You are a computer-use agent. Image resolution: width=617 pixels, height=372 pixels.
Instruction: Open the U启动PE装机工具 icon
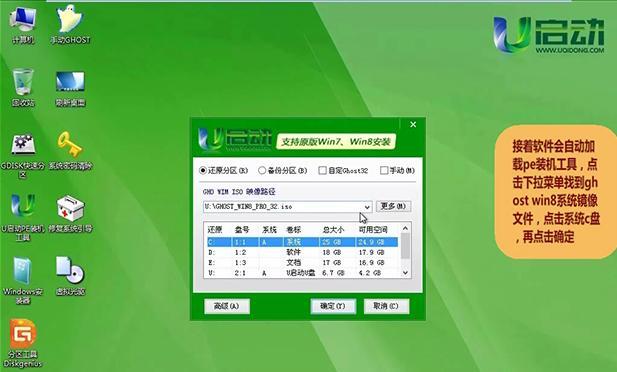pos(22,217)
